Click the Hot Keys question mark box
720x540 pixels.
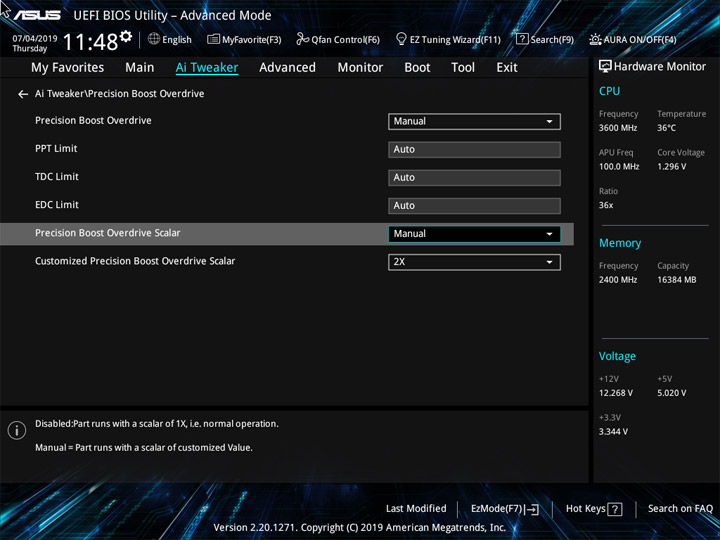[615, 509]
